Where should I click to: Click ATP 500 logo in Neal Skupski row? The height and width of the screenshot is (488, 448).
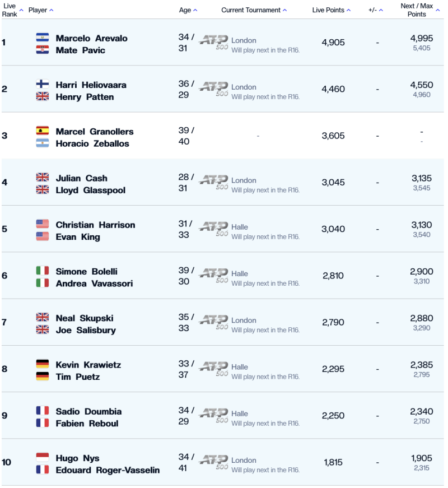(214, 322)
